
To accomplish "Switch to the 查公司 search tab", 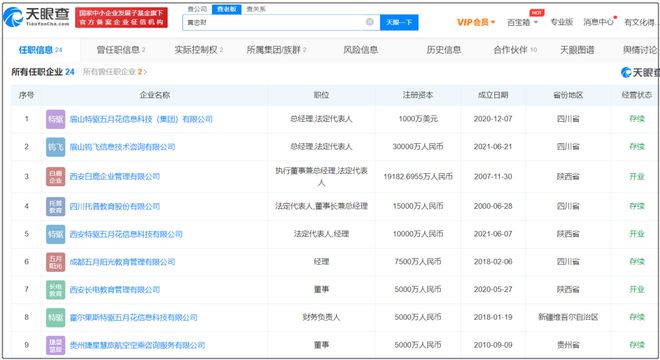I will [197, 9].
